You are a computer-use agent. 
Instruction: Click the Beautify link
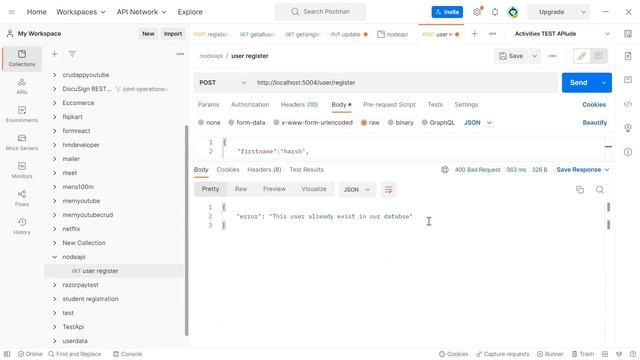coord(595,122)
